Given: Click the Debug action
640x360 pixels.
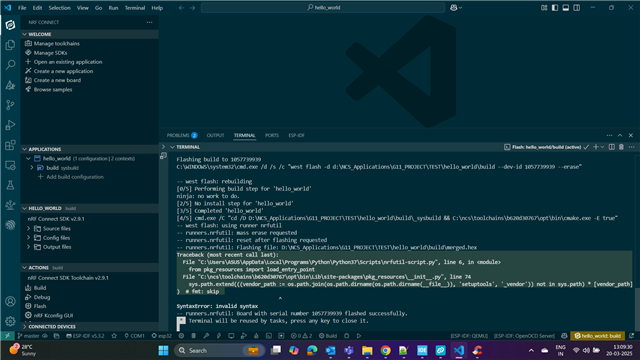Looking at the screenshot, I should [x=42, y=297].
